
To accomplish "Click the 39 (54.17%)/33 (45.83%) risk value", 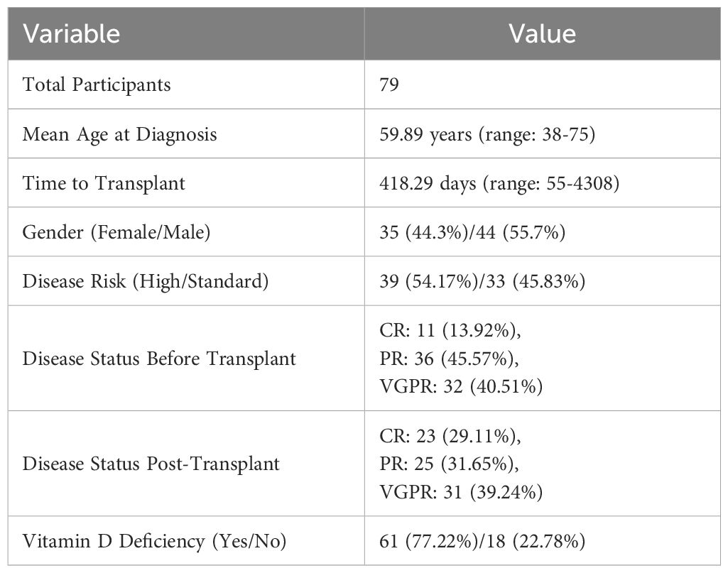I will click(483, 281).
